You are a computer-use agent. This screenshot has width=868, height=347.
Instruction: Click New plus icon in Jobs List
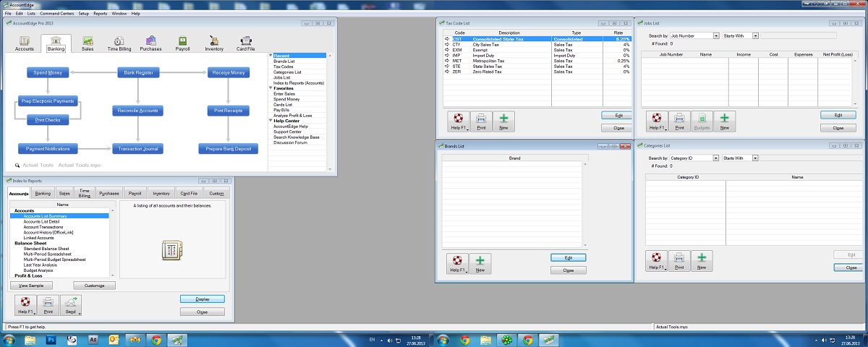click(x=725, y=121)
